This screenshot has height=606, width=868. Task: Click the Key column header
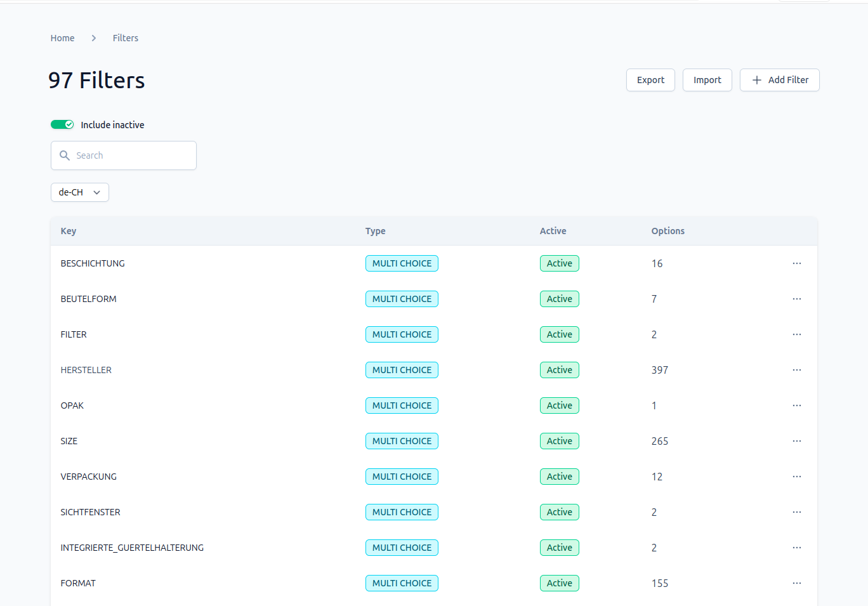click(69, 231)
